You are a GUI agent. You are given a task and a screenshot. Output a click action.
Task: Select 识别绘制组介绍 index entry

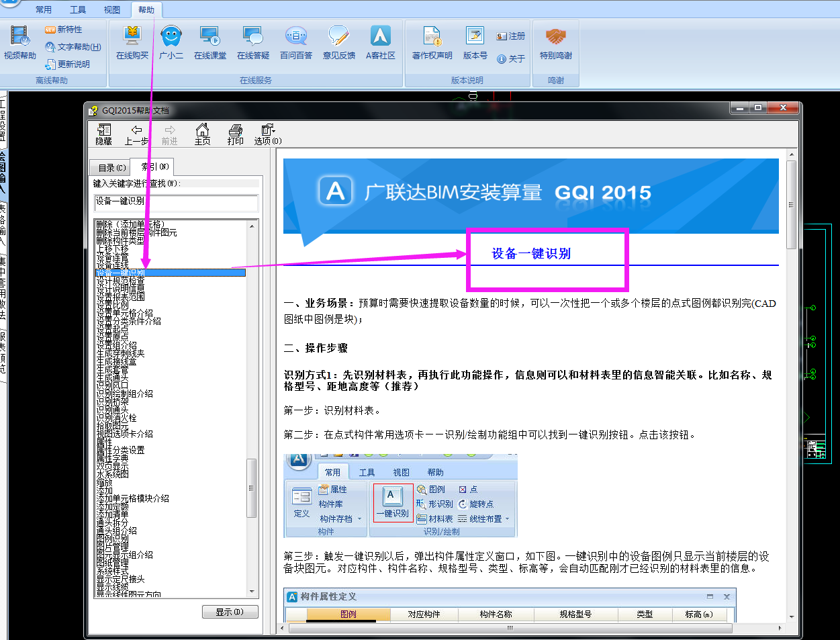(124, 394)
